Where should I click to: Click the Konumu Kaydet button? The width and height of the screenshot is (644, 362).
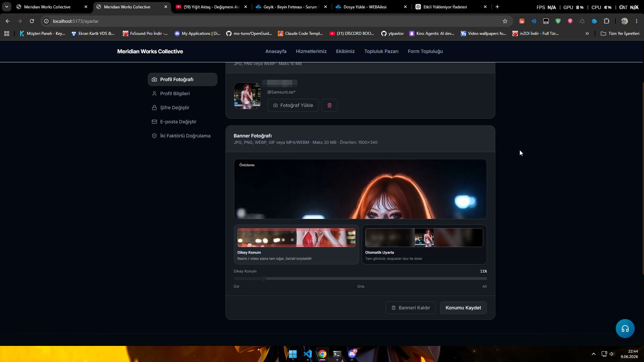[x=463, y=308]
